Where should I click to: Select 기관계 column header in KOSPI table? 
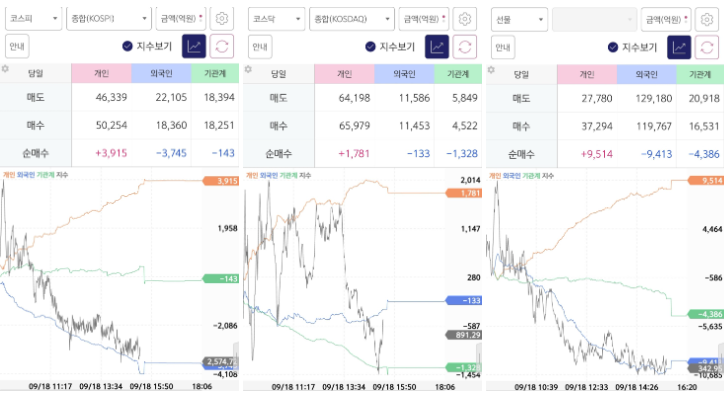point(215,73)
